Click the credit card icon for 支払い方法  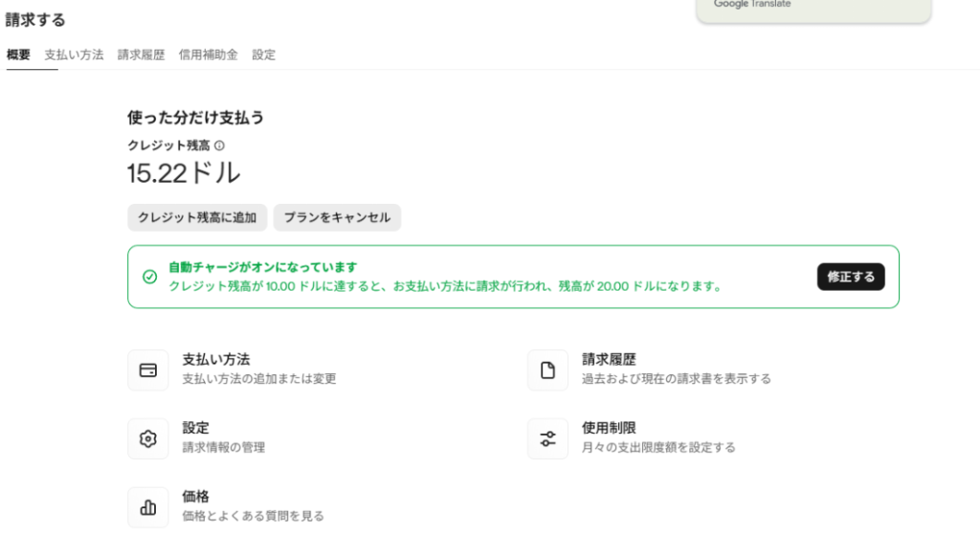pos(148,370)
